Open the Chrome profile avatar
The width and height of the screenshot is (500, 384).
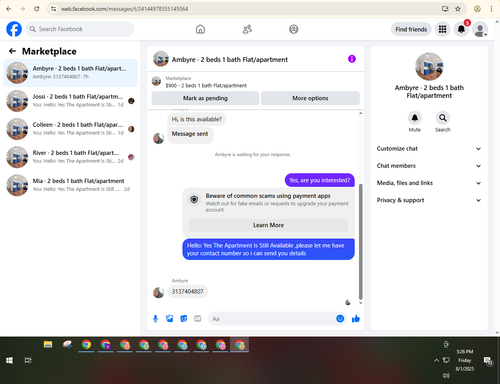[477, 9]
